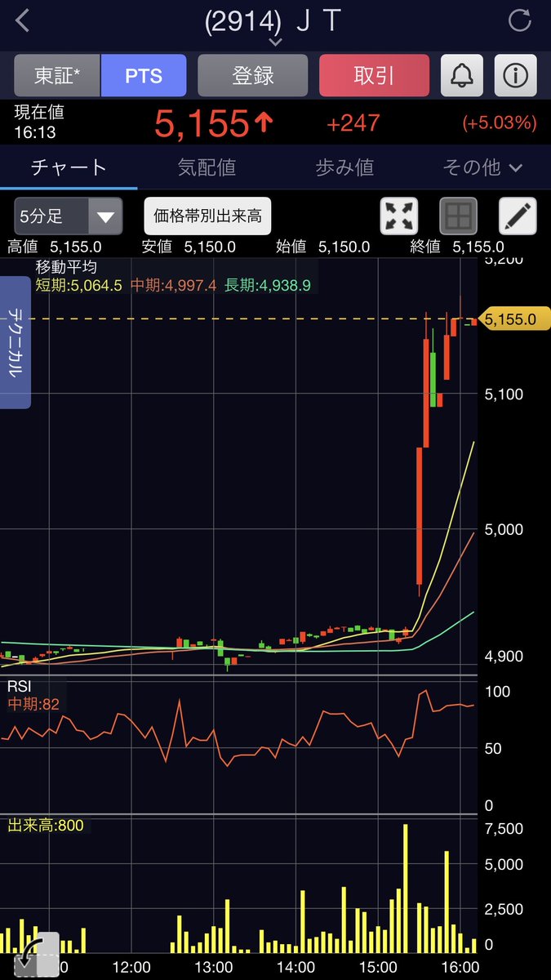Expand stock selector chevron under JT

click(x=275, y=42)
